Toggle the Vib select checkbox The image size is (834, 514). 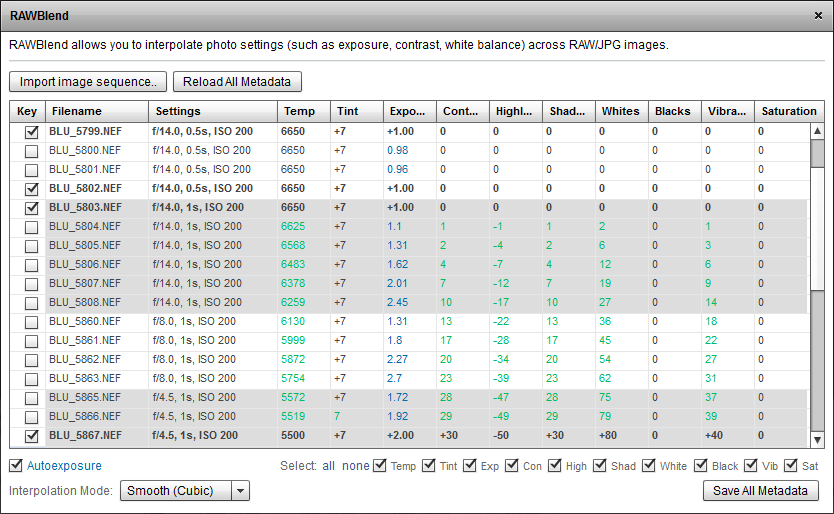click(750, 466)
